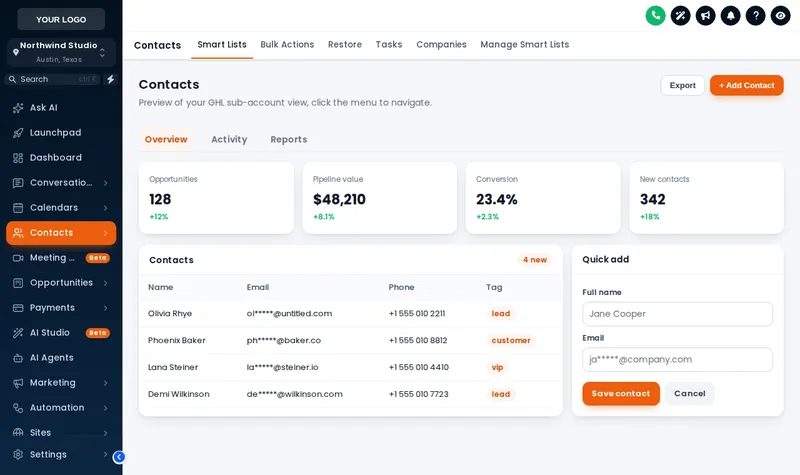Select the Companies tab
Screen dimensions: 800x475
click(x=441, y=45)
